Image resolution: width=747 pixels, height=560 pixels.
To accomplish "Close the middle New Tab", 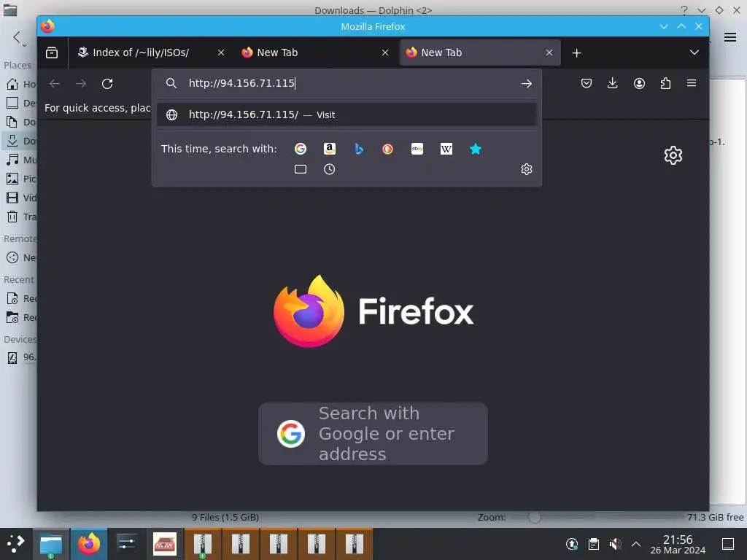I will pos(385,52).
